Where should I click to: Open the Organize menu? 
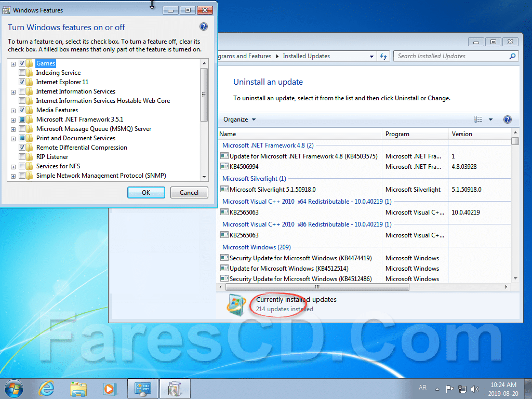click(240, 119)
